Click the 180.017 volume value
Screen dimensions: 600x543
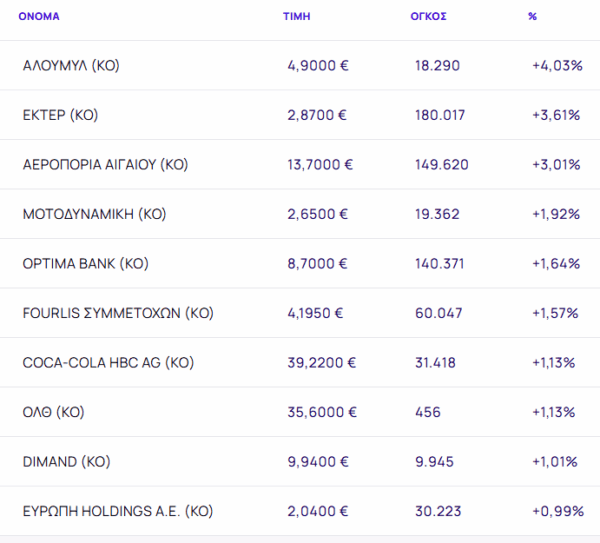[440, 115]
